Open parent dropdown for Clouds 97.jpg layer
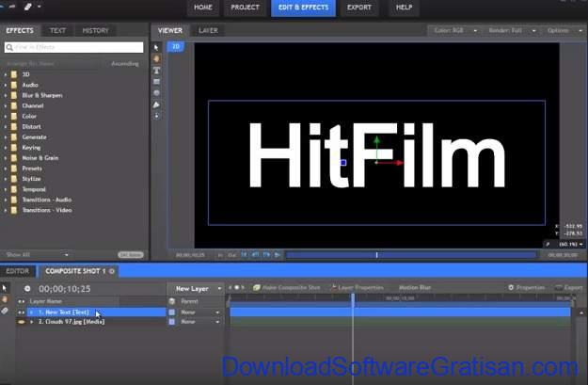This screenshot has width=588, height=385. click(199, 322)
